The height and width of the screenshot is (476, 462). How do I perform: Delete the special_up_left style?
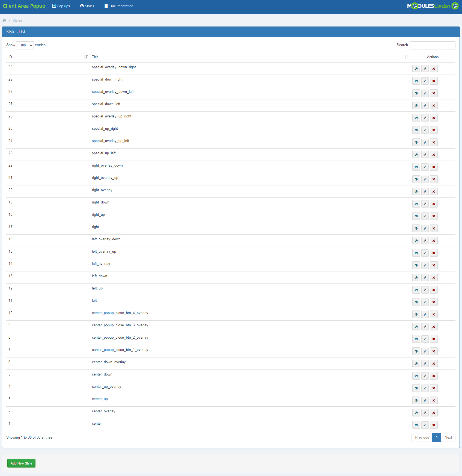(x=434, y=155)
